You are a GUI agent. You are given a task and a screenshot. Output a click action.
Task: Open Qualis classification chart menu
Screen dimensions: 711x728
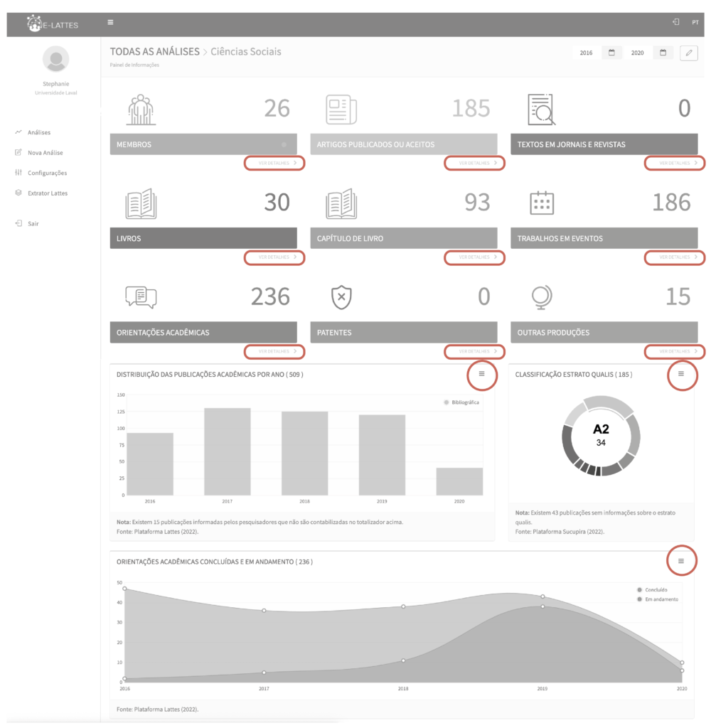(681, 374)
